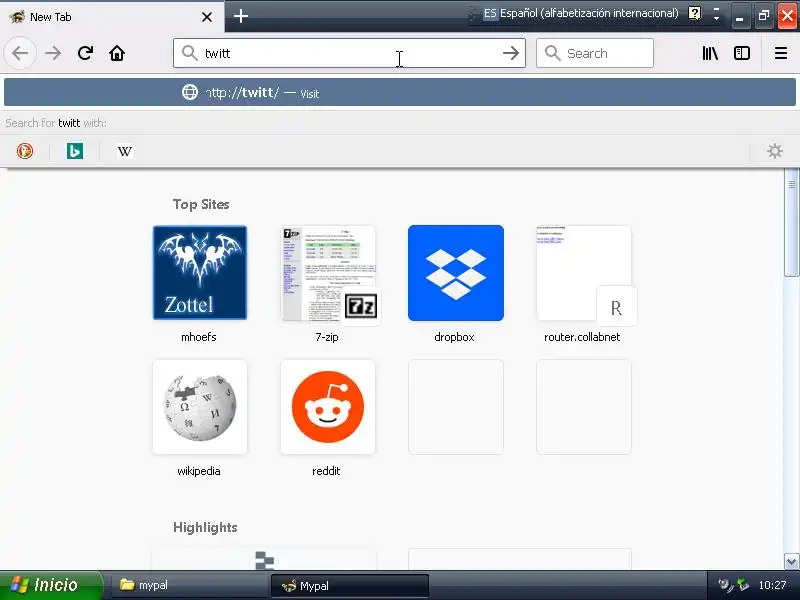Screen dimensions: 800x600
Task: Click the mhoefs label
Action: coord(198,337)
